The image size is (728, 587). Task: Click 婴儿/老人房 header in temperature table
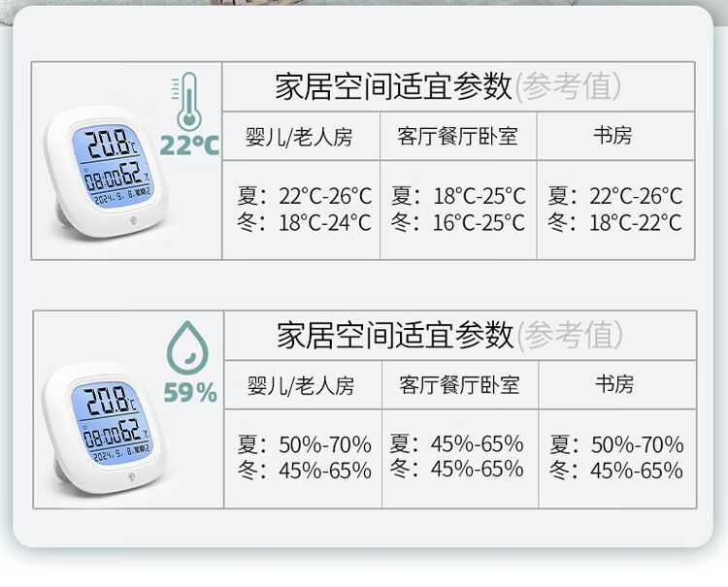point(300,137)
